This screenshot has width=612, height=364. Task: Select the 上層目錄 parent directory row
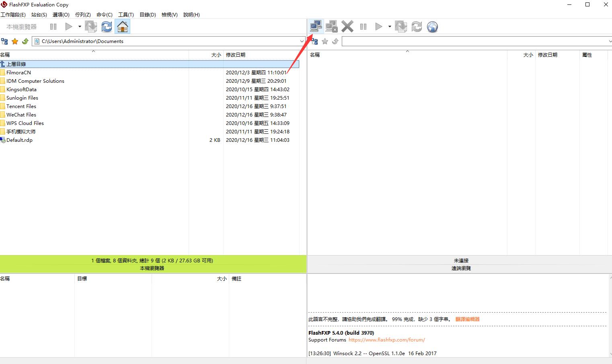(150, 64)
